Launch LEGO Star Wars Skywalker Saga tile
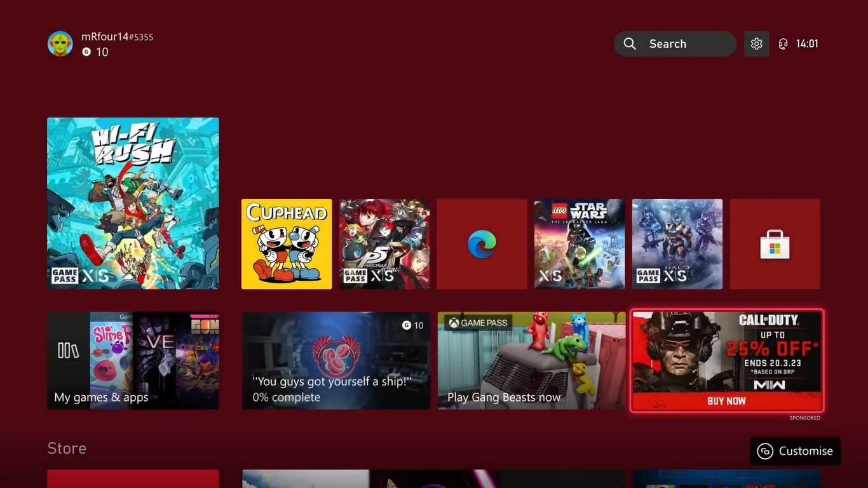This screenshot has height=488, width=868. pos(580,244)
